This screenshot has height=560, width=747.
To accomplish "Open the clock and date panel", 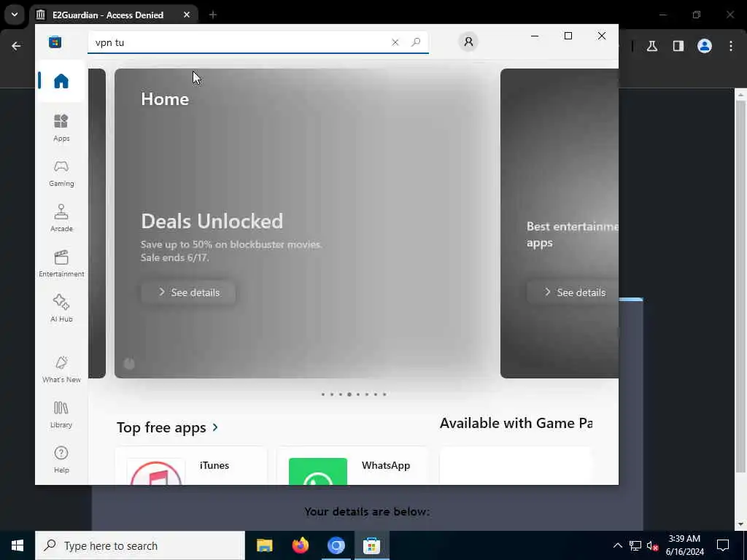I will click(x=684, y=545).
